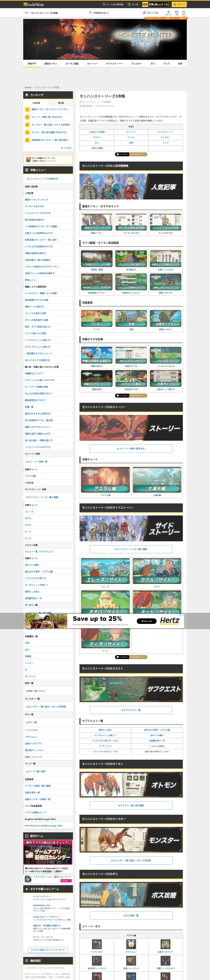Click the もっとみる link under ranking
This screenshot has height=980, width=210.
(66, 148)
